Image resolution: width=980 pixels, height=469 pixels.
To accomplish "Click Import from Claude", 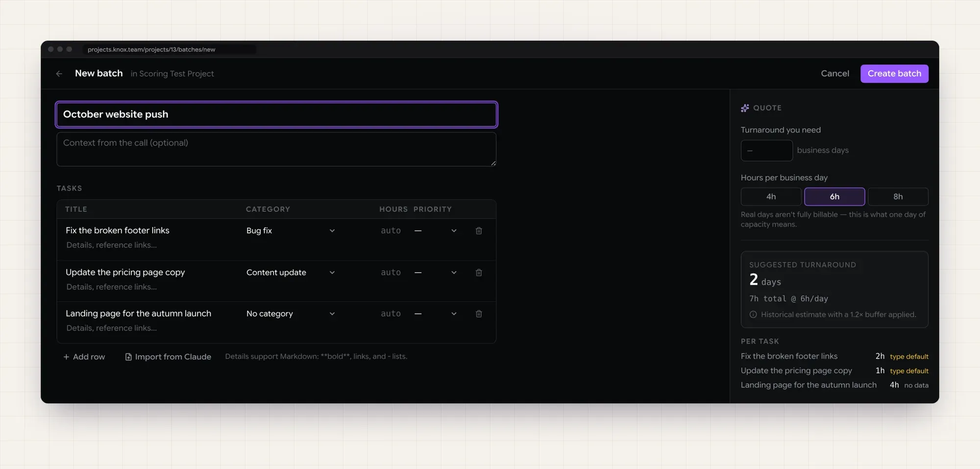I will click(168, 357).
